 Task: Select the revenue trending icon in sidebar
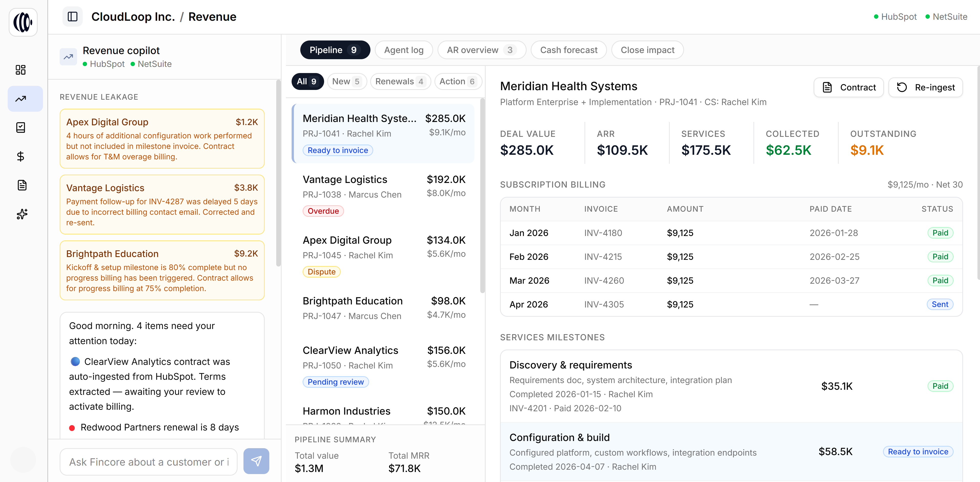[x=25, y=99]
